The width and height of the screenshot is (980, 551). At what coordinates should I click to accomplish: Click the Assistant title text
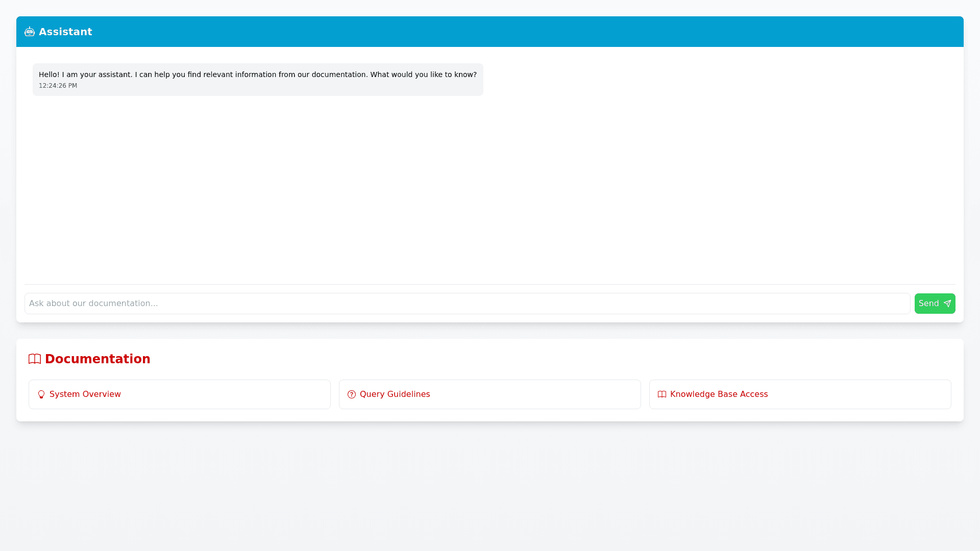point(65,32)
